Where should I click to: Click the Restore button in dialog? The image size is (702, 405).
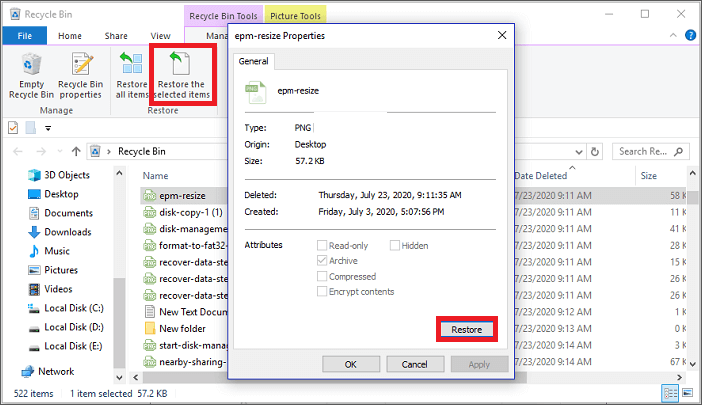point(467,330)
